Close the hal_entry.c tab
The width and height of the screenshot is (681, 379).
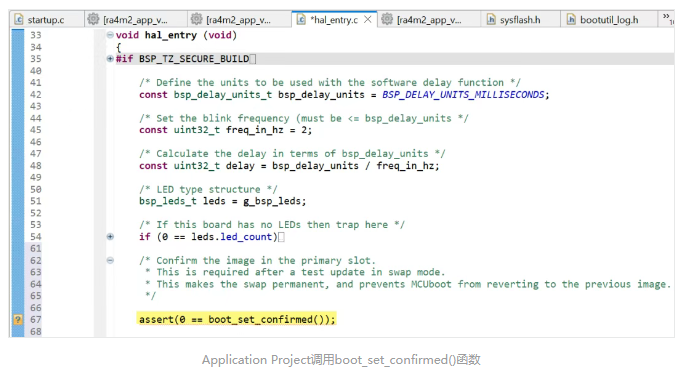367,20
